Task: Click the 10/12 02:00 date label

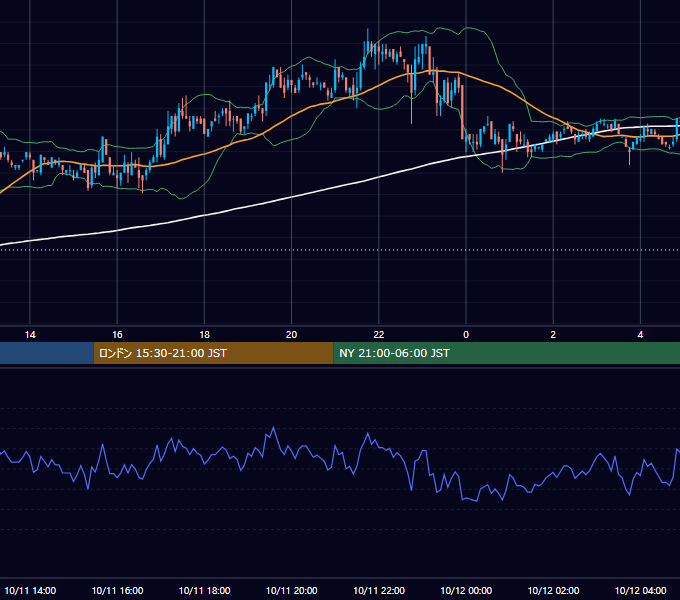Action: pos(553,590)
